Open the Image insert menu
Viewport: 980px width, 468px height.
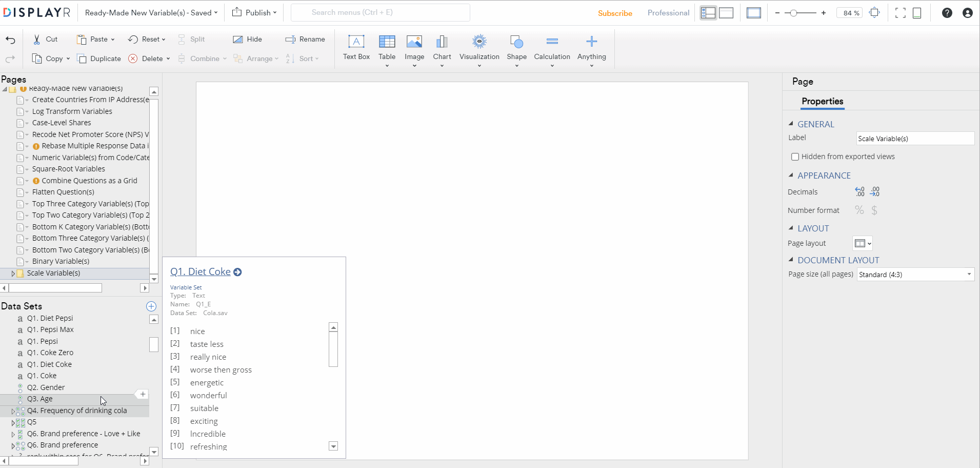tap(414, 50)
